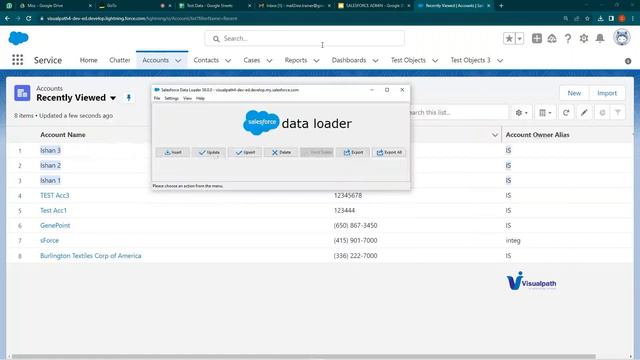Click the Import button
The width and height of the screenshot is (640, 360).
pyautogui.click(x=607, y=93)
